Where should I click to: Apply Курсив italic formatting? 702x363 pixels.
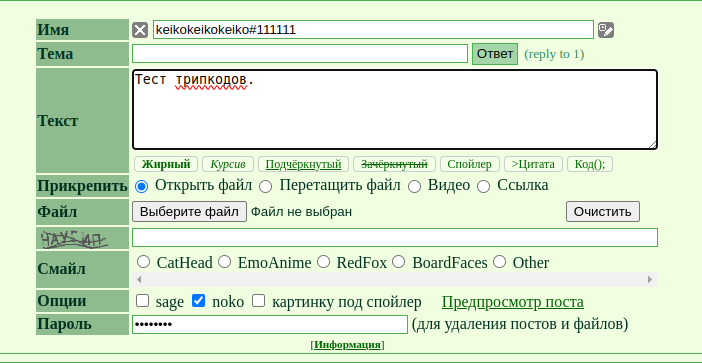pos(228,164)
